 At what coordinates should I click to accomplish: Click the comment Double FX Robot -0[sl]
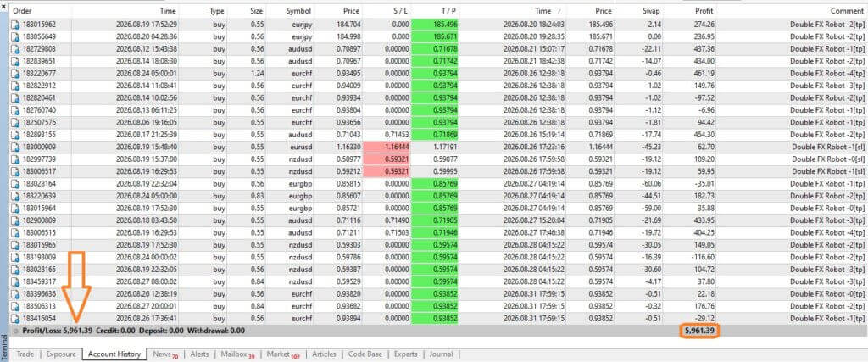pos(828,159)
